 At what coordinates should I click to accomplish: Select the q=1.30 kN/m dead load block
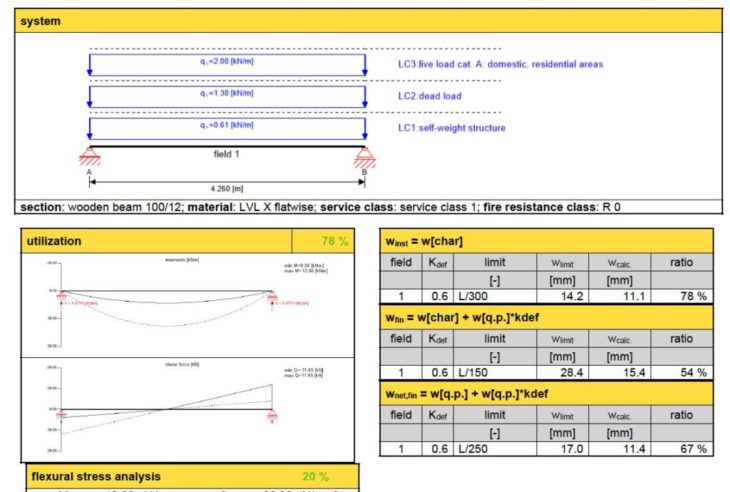(226, 97)
